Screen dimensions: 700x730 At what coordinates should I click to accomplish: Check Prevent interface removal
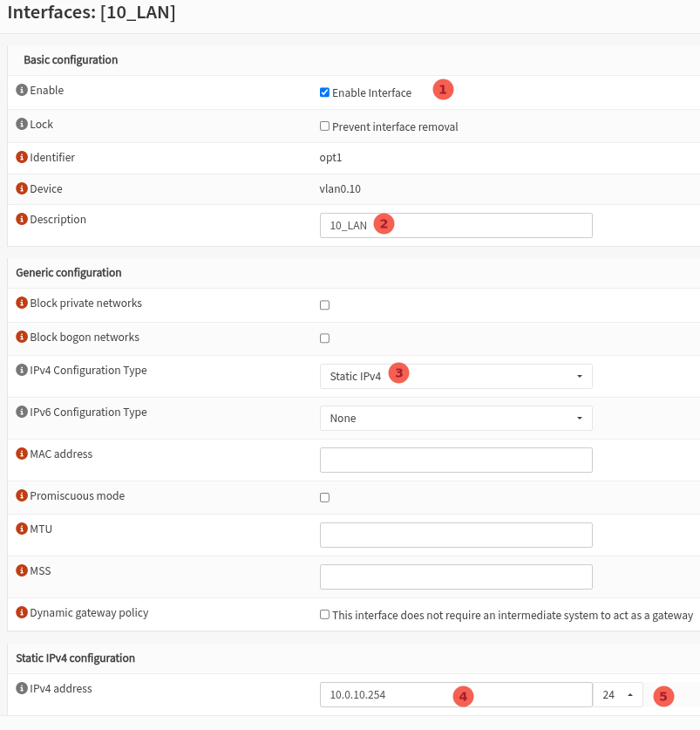click(324, 126)
